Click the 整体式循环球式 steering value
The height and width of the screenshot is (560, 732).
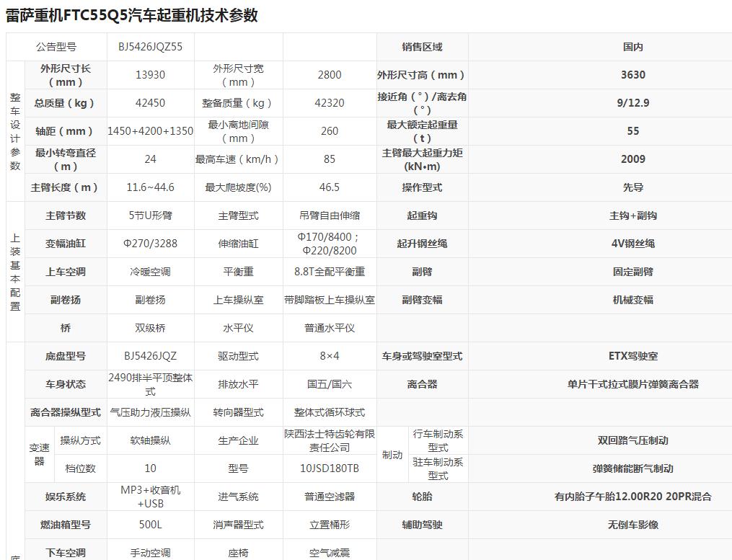coord(330,412)
